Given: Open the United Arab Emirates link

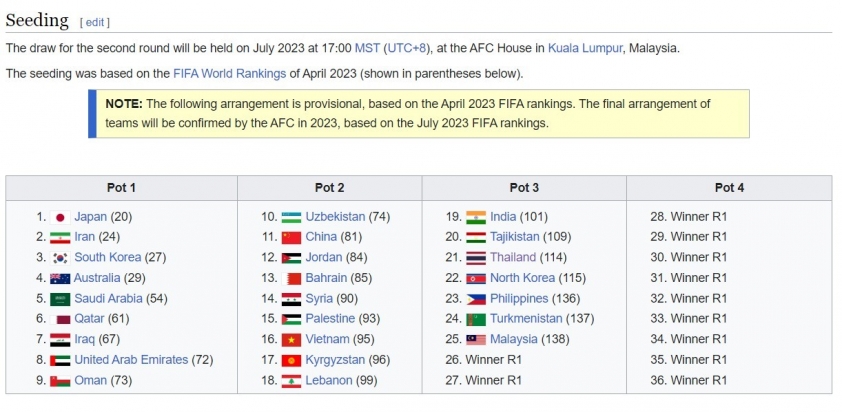Looking at the screenshot, I should tap(131, 360).
